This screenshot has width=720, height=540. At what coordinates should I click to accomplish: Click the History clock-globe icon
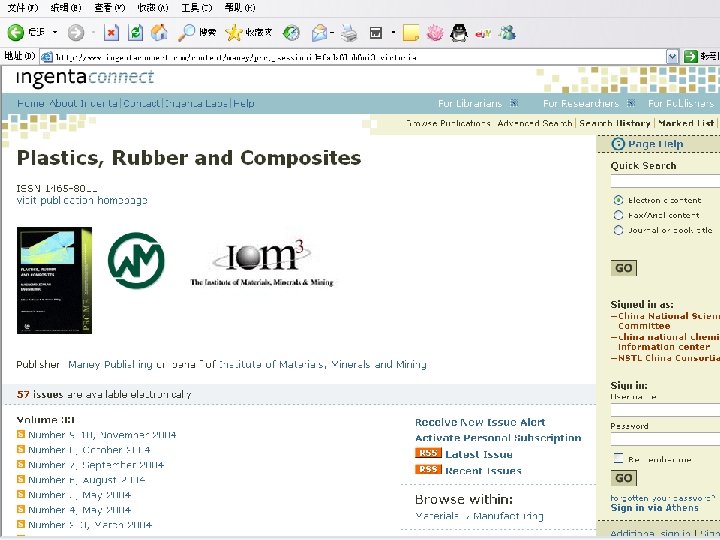291,33
